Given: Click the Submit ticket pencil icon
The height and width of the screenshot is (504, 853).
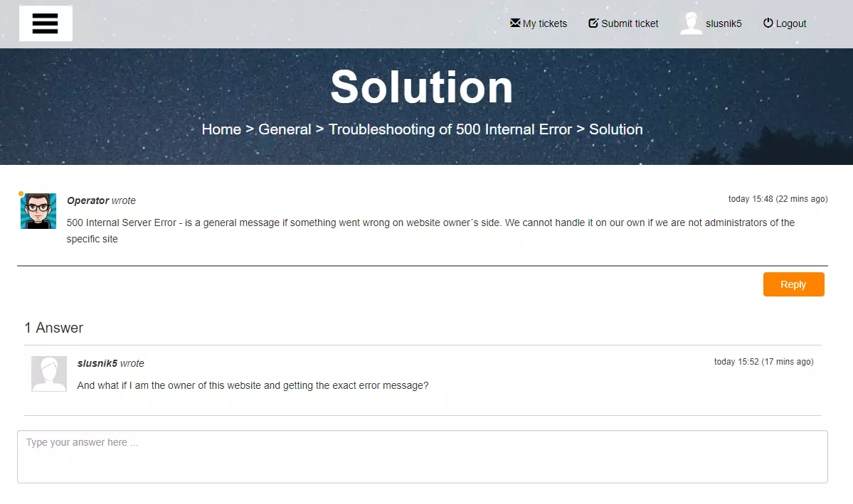Looking at the screenshot, I should coord(593,23).
